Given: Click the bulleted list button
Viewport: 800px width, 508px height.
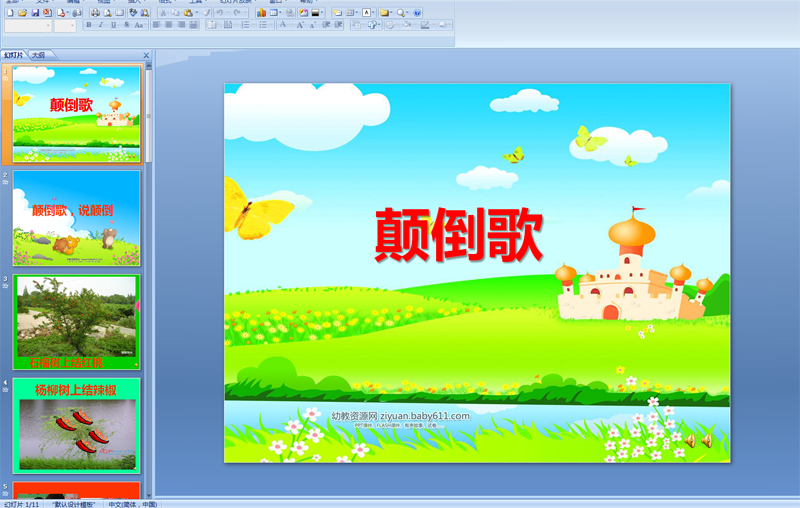Looking at the screenshot, I should (x=263, y=24).
